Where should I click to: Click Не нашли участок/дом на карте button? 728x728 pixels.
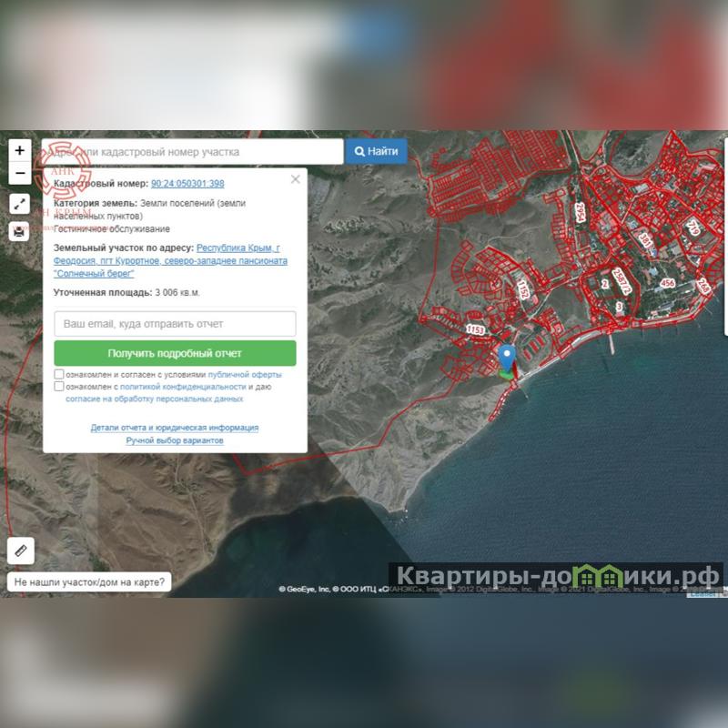[89, 581]
